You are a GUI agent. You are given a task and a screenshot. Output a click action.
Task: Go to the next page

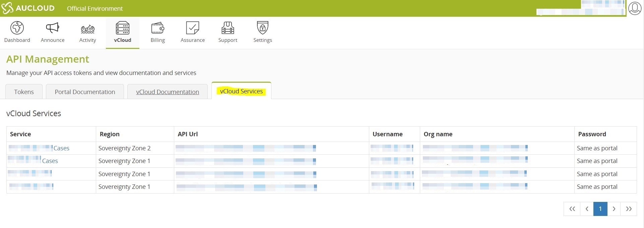(x=614, y=209)
